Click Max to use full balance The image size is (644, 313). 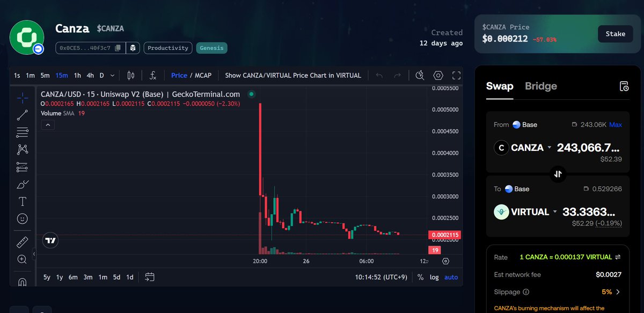(x=616, y=125)
